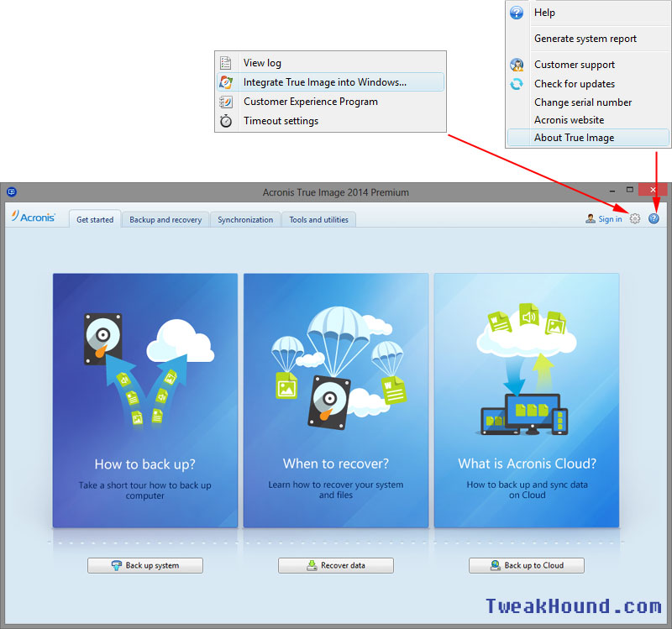Click the Back up to Cloud button

527,565
